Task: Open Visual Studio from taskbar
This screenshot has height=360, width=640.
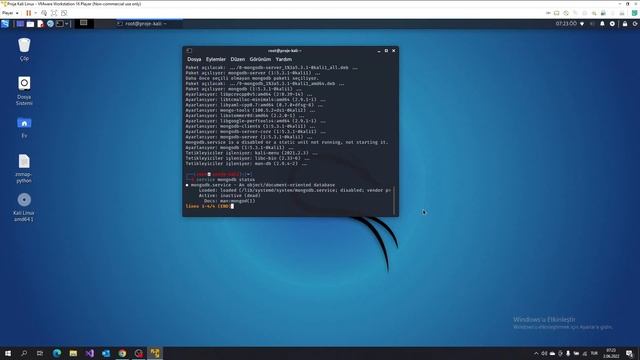Action: (89, 353)
